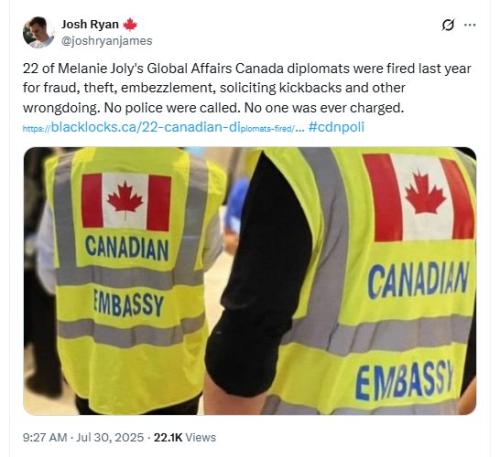Click the EMBASSY text on the right vest
Image resolution: width=500 pixels, height=457 pixels.
[405, 380]
